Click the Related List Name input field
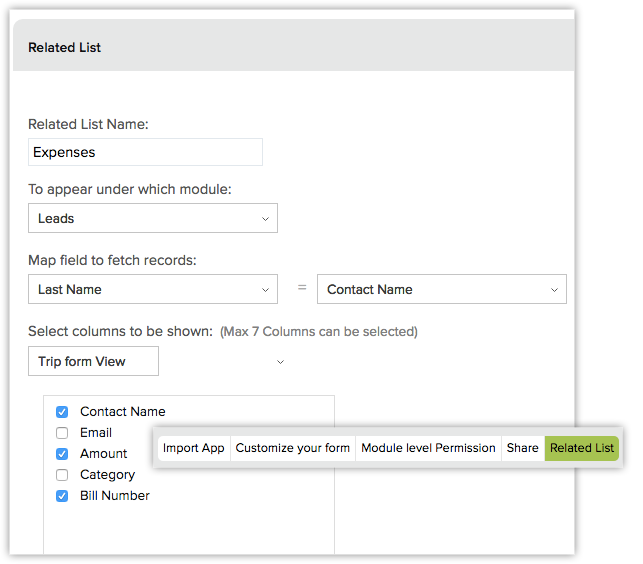The image size is (643, 564). [145, 152]
